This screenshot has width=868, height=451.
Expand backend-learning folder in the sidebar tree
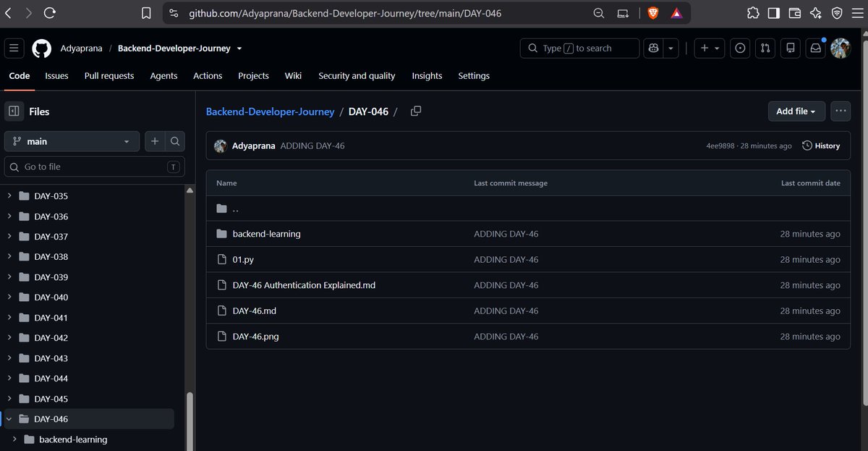[x=14, y=439]
